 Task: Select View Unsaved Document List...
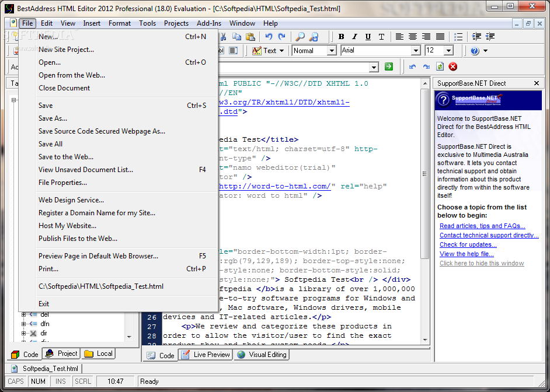coord(118,170)
